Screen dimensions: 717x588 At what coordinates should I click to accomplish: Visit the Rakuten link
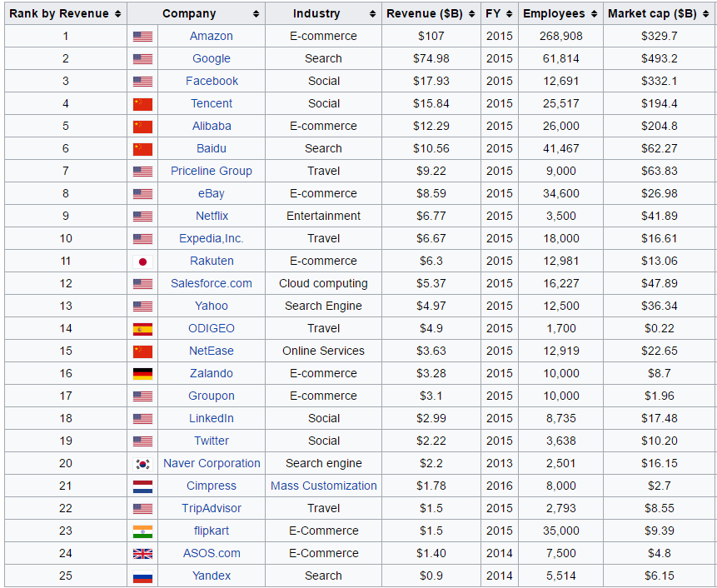pos(212,261)
